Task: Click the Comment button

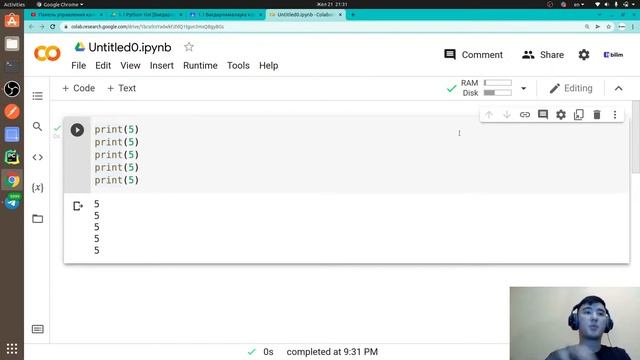Action: tap(473, 55)
